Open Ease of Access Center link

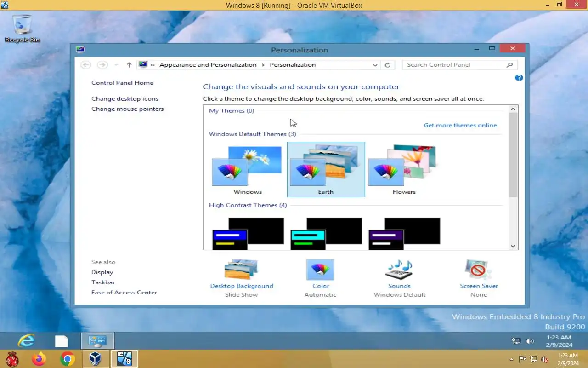click(124, 293)
